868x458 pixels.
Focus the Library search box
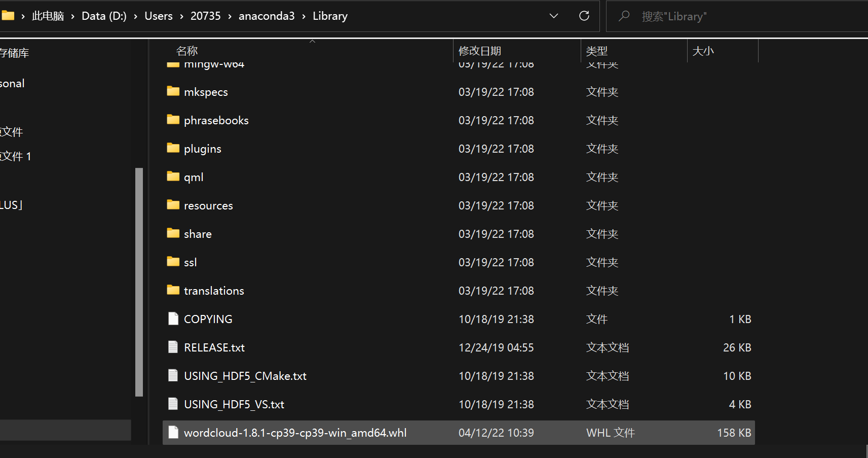click(737, 16)
